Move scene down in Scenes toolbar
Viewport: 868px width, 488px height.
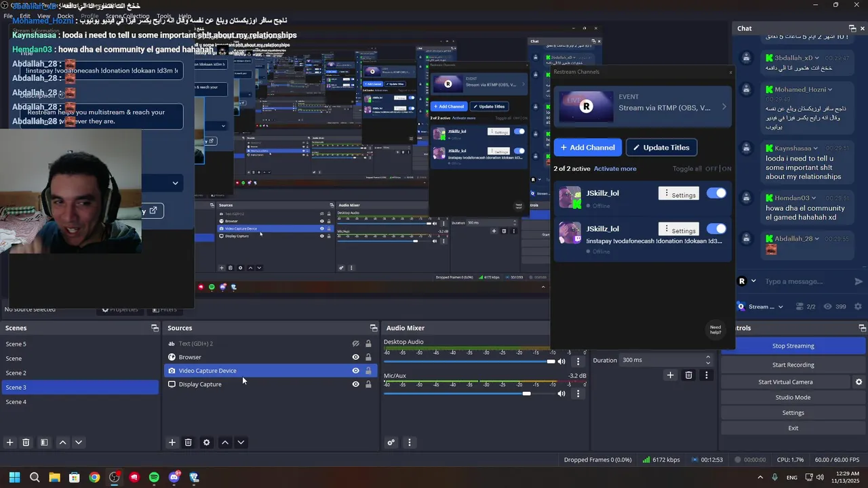pyautogui.click(x=79, y=443)
